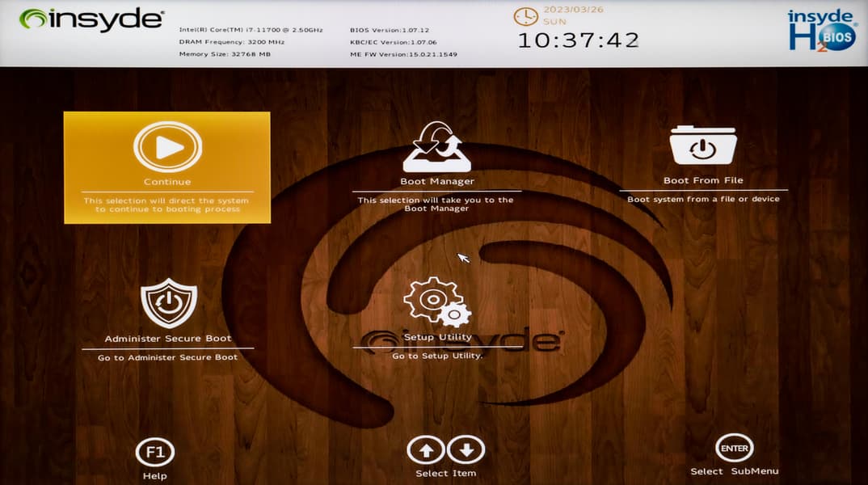Click 'Go to Administer Secure Boot' description

tap(168, 357)
